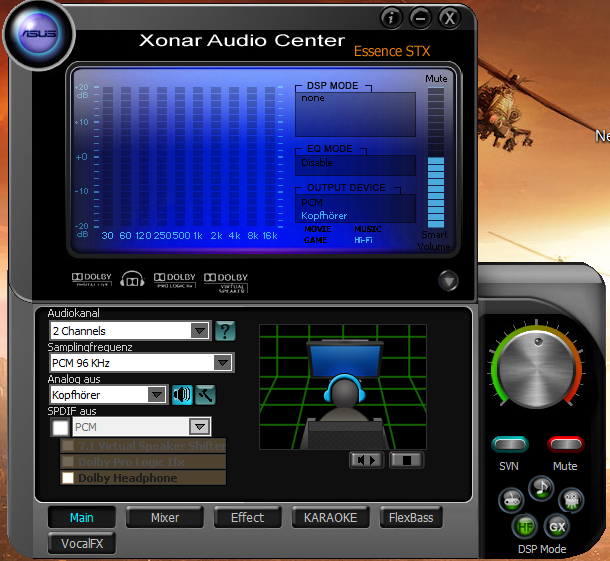Viewport: 610px width, 561px height.
Task: Click the headphone listener preview image
Action: pos(343,387)
